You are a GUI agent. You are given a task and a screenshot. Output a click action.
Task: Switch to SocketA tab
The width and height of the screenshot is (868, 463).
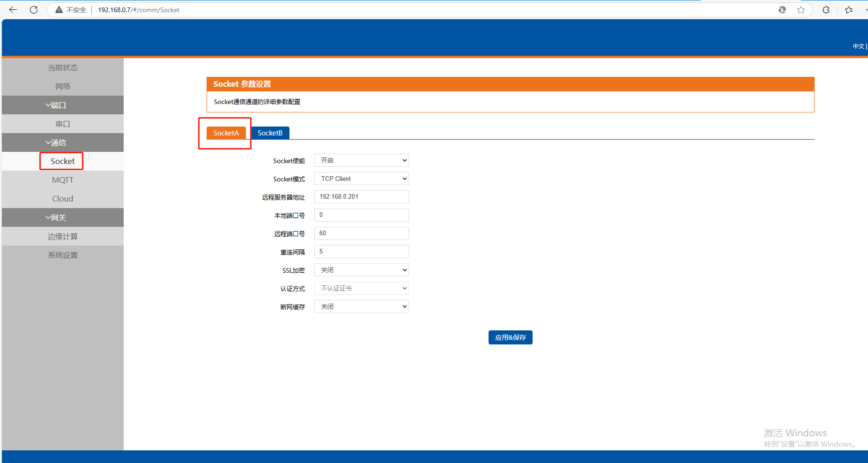tap(226, 133)
